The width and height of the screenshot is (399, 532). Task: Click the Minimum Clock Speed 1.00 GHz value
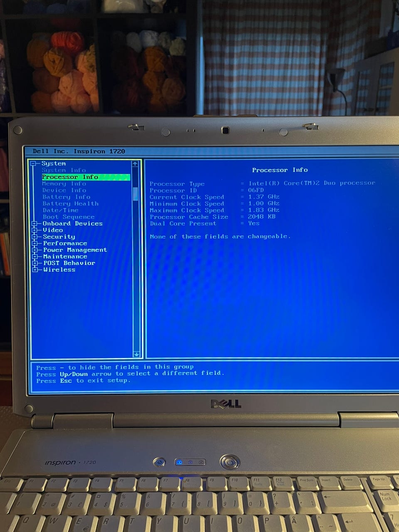(x=264, y=203)
